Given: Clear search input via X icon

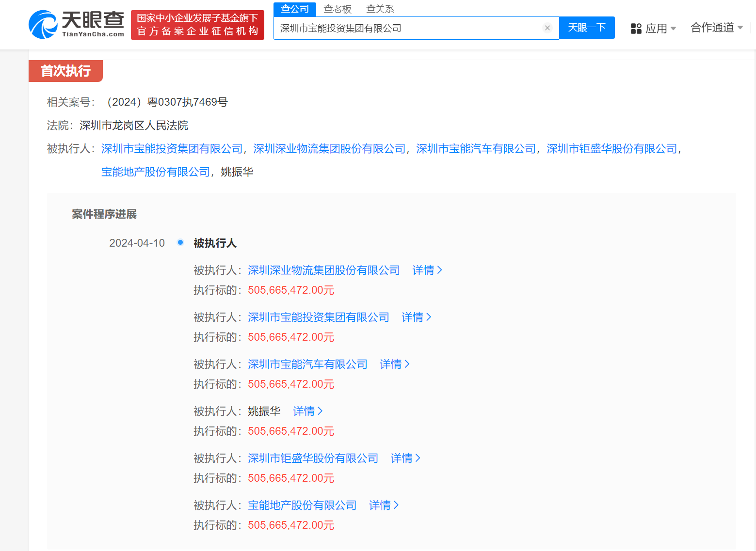Looking at the screenshot, I should (x=547, y=28).
